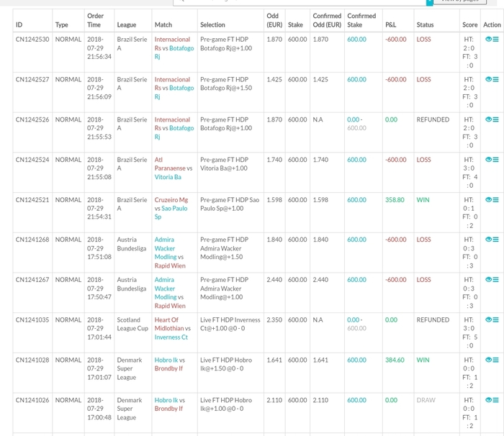Click the Selection column header

click(212, 24)
